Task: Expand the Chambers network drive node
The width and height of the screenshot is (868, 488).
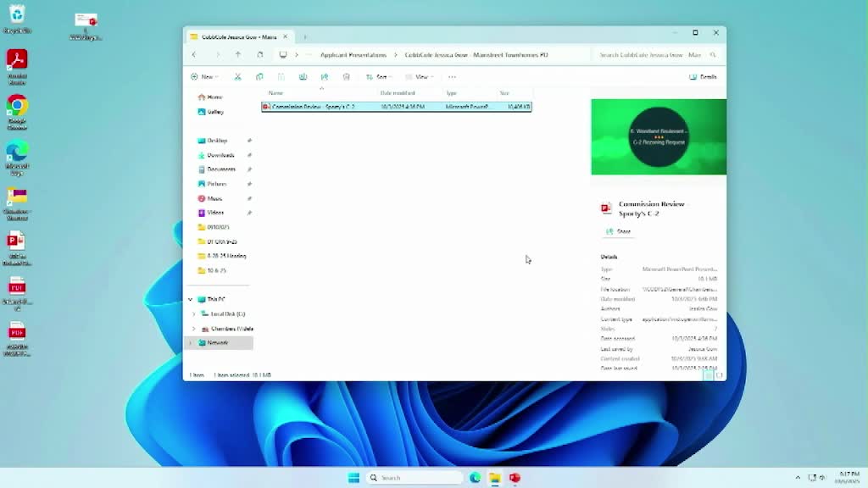Action: (x=194, y=329)
